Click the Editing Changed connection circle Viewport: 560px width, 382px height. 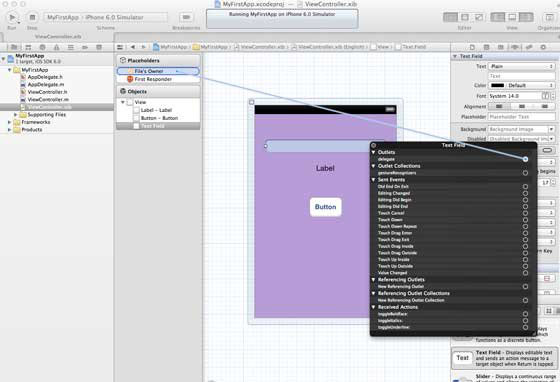[x=525, y=193]
